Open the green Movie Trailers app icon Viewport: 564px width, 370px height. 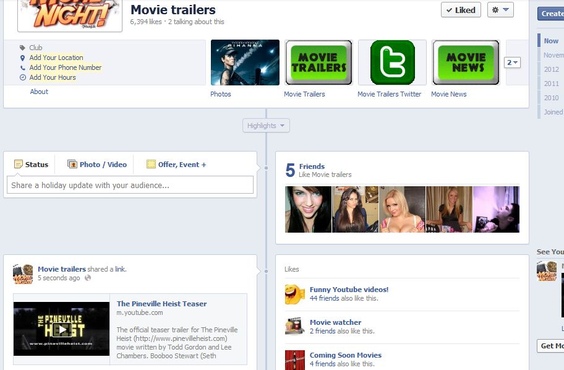(x=319, y=63)
